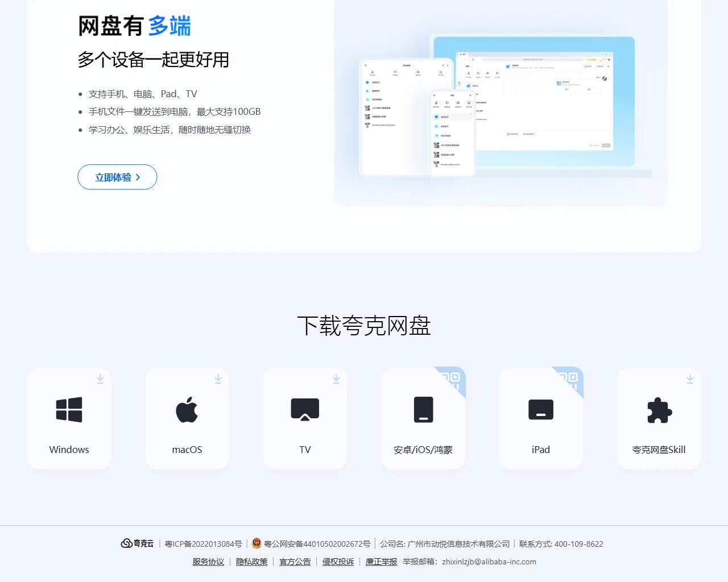
Task: Click the TV label text
Action: click(305, 450)
